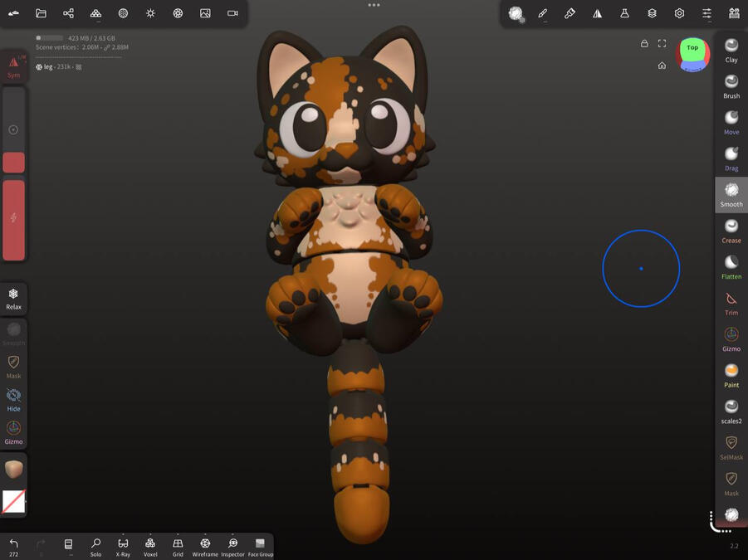Open the lighting settings sun icon
The width and height of the screenshot is (748, 560).
[x=149, y=12]
